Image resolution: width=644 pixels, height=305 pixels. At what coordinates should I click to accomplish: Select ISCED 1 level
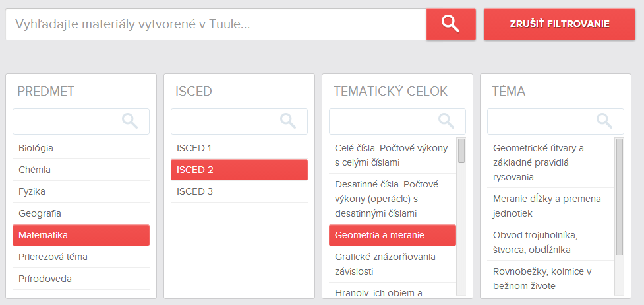(x=239, y=148)
